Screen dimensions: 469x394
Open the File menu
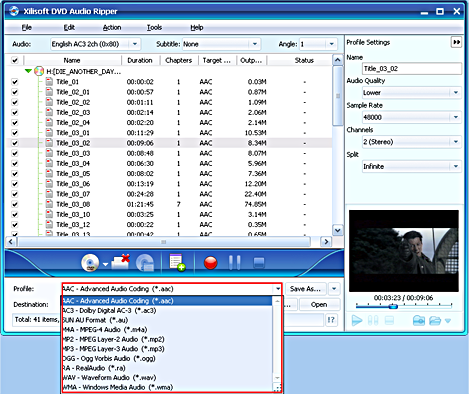(x=27, y=27)
